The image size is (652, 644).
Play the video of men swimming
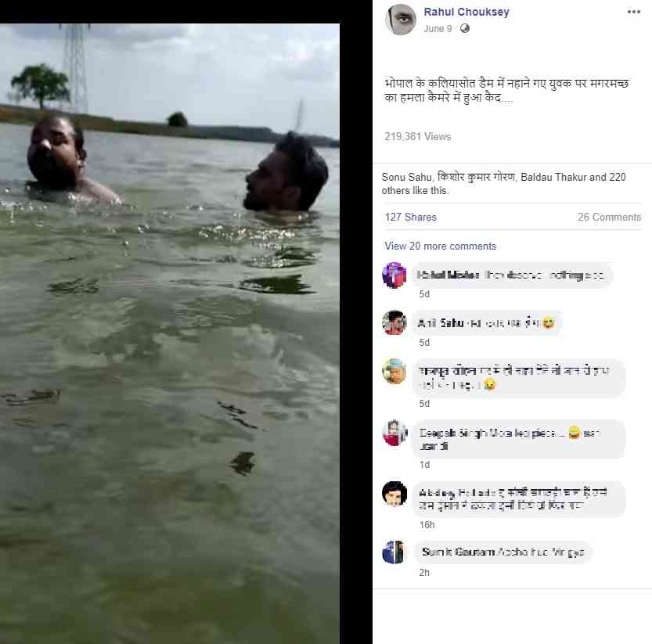click(x=170, y=333)
